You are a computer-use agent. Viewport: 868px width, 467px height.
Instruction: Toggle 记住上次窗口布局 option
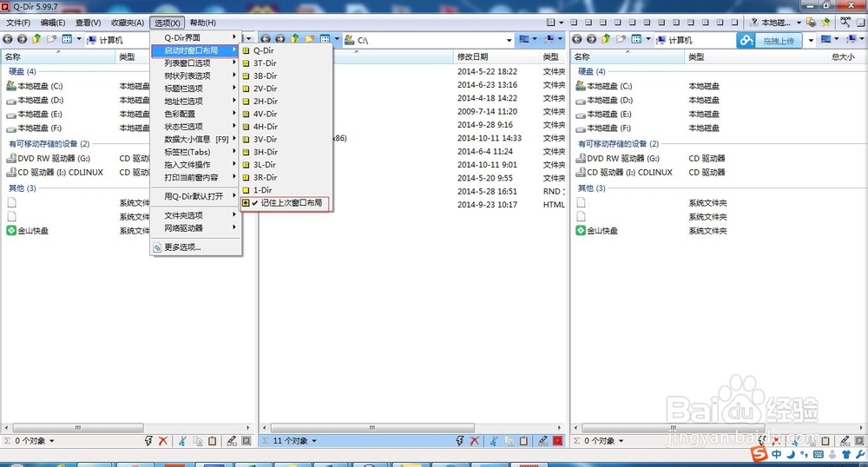[286, 203]
